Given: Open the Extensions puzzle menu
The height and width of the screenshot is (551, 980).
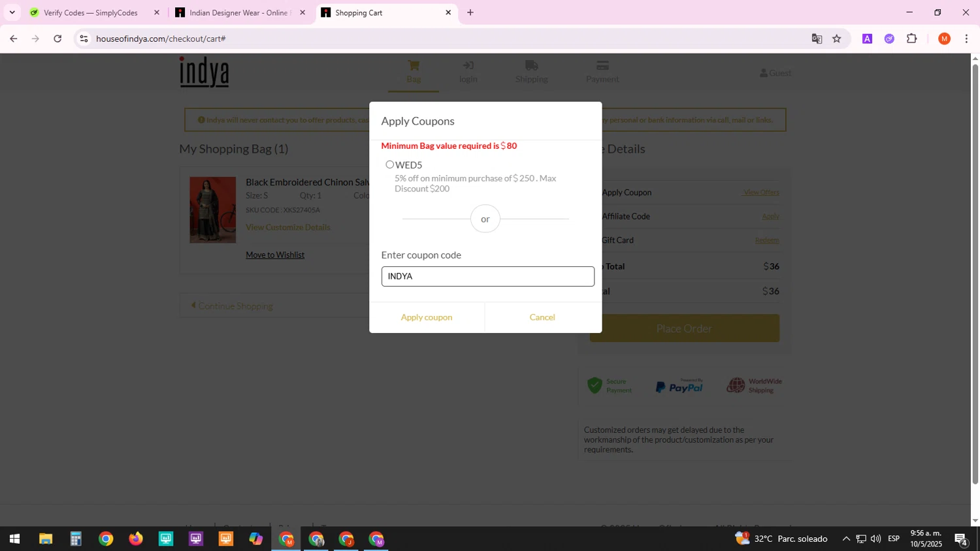Looking at the screenshot, I should [912, 39].
